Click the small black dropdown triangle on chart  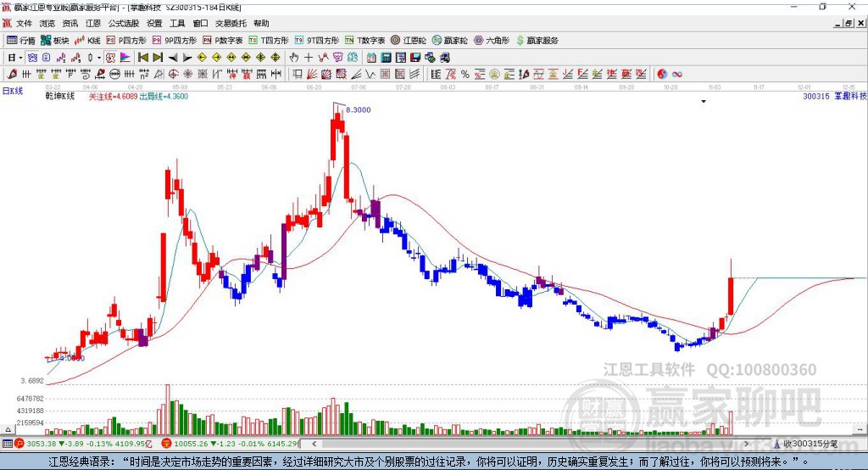[x=704, y=102]
